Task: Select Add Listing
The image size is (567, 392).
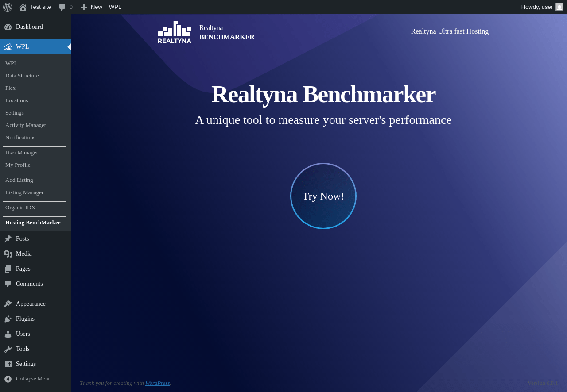Action: click(19, 180)
